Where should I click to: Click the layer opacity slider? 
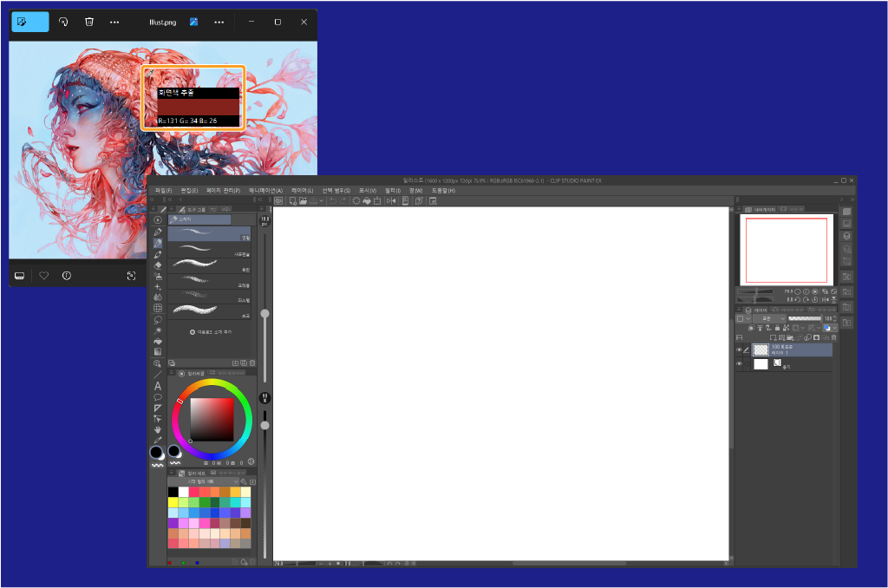click(804, 319)
